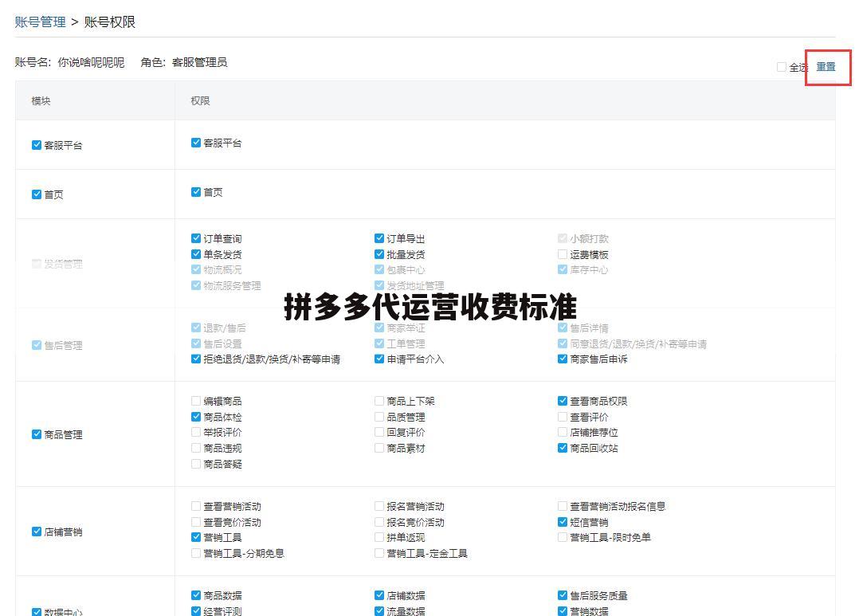Image resolution: width=859 pixels, height=616 pixels.
Task: Click the 重置 reset link
Action: (828, 67)
